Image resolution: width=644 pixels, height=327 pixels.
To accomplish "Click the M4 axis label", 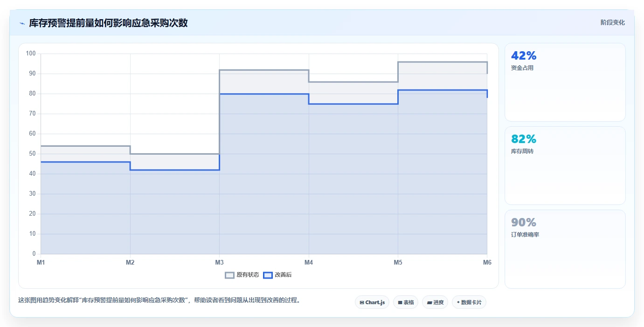I will (x=309, y=263).
